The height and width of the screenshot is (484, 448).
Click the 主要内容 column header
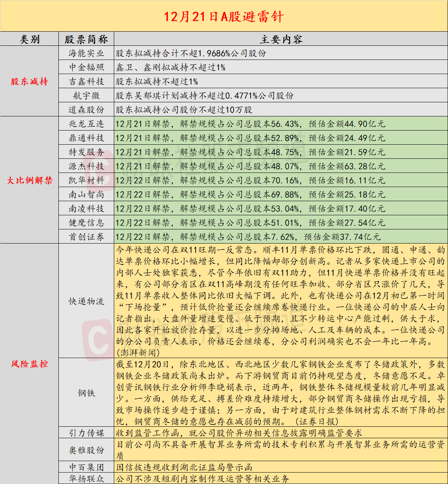(281, 39)
